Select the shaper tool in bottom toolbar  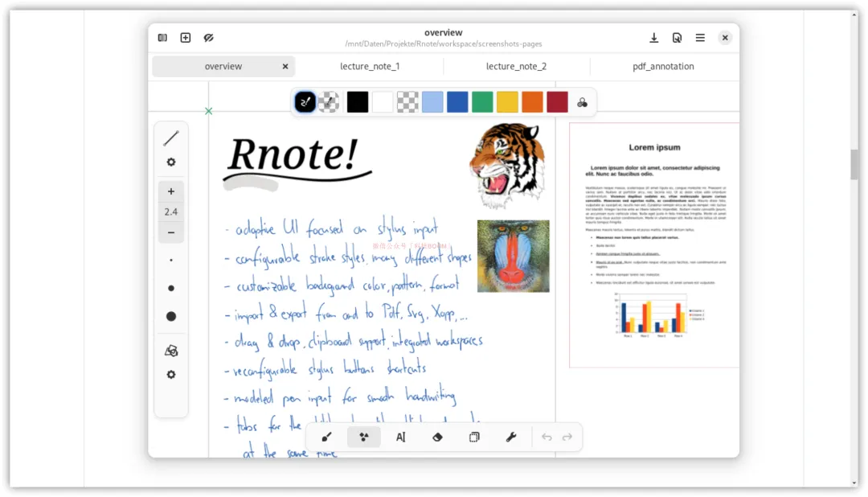(364, 437)
